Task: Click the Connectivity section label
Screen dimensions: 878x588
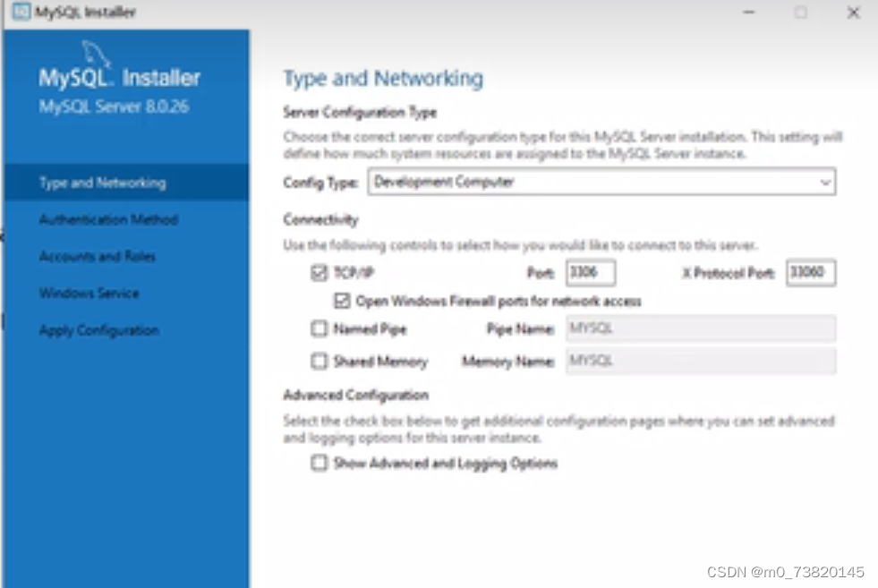Action: 320,219
